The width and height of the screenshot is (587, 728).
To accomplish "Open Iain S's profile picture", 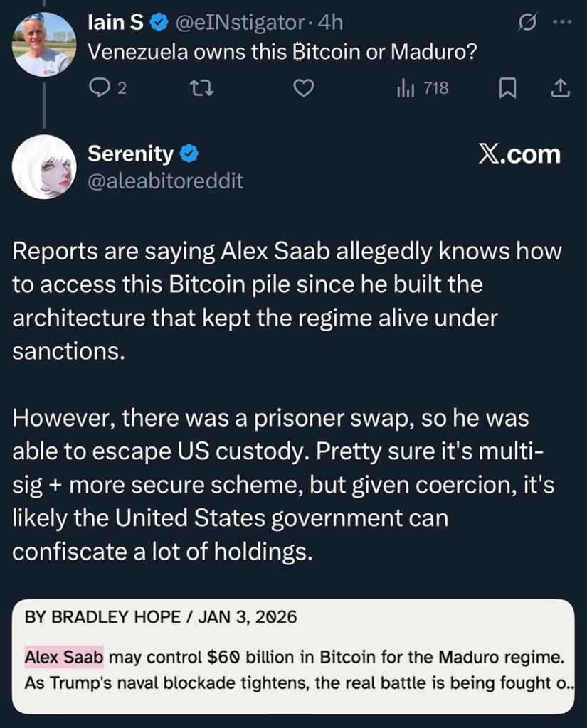I will (x=44, y=44).
